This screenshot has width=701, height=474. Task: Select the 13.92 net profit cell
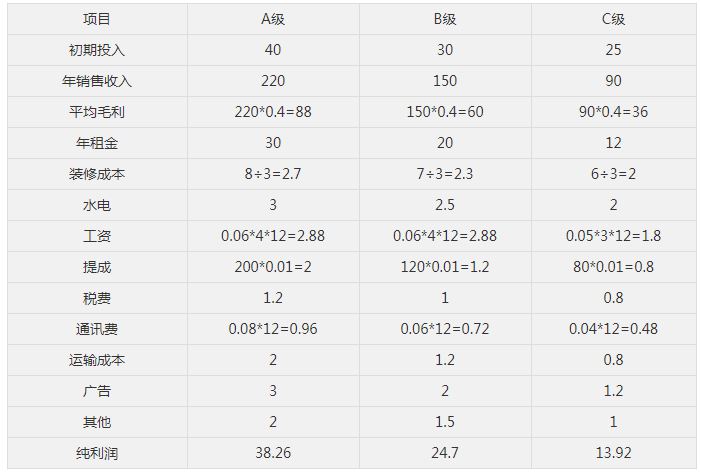(613, 453)
